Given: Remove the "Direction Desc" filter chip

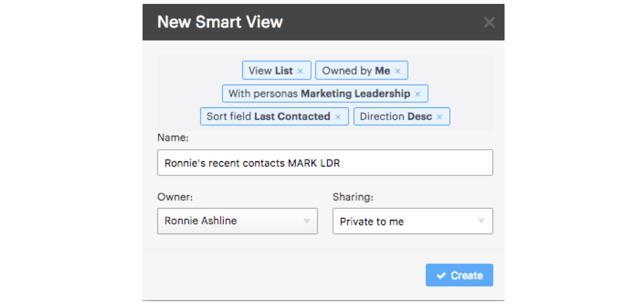Looking at the screenshot, I should coord(439,116).
